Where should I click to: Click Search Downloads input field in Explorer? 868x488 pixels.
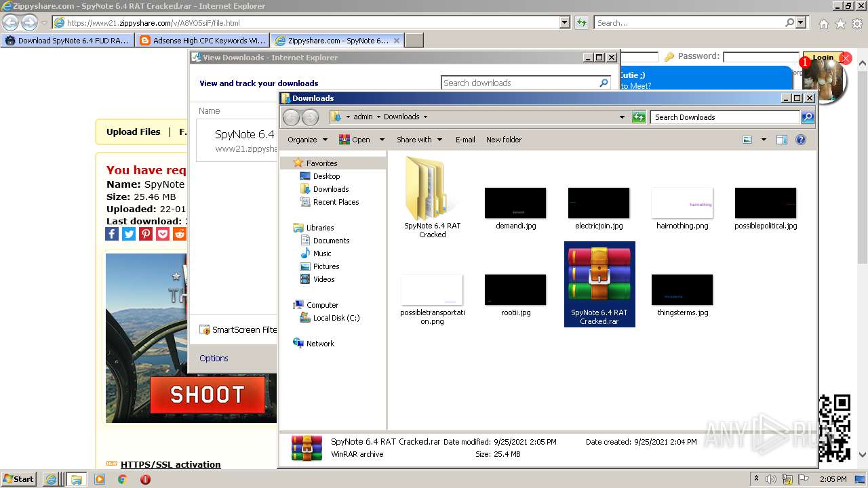(x=725, y=117)
